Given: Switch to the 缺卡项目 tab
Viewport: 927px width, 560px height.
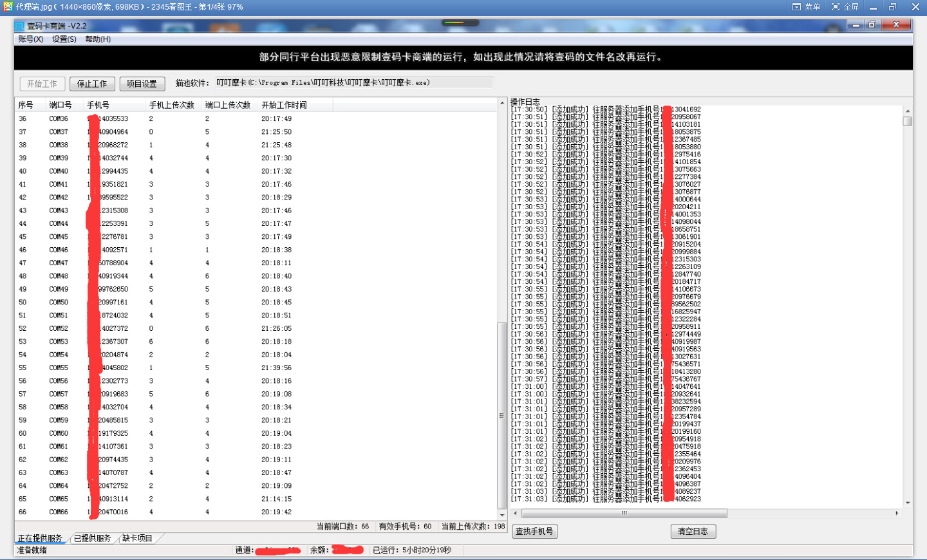Looking at the screenshot, I should coord(137,538).
